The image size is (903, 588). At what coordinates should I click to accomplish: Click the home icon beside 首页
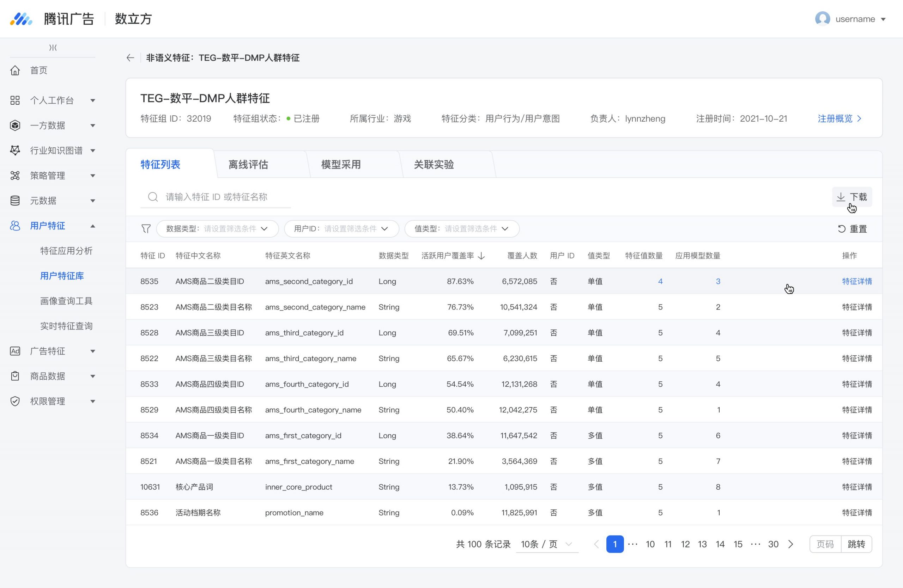[15, 71]
